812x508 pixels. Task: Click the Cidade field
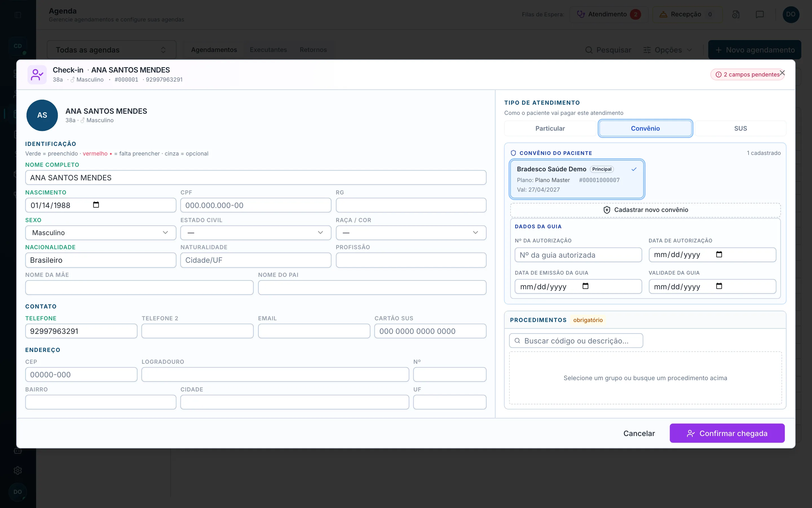[x=295, y=402]
